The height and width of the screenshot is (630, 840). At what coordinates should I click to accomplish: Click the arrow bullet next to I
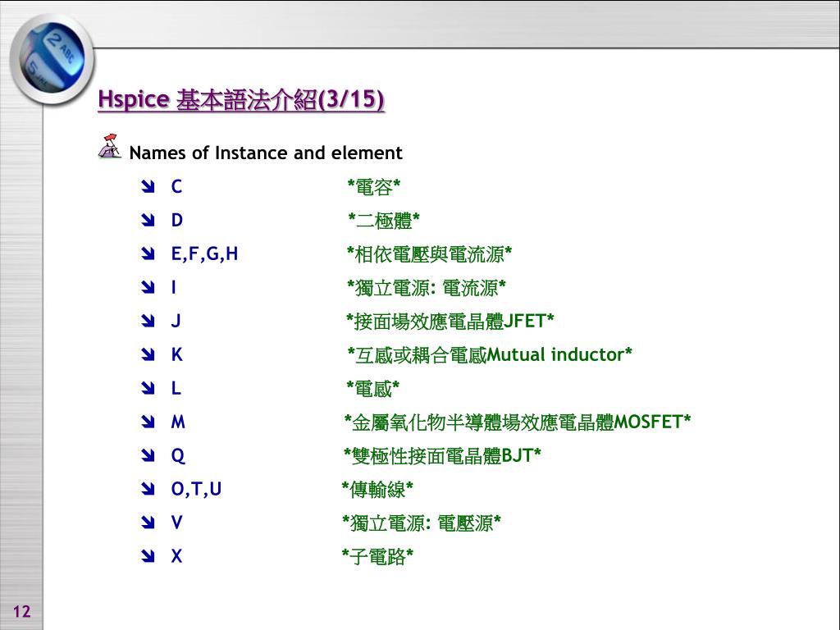148,288
